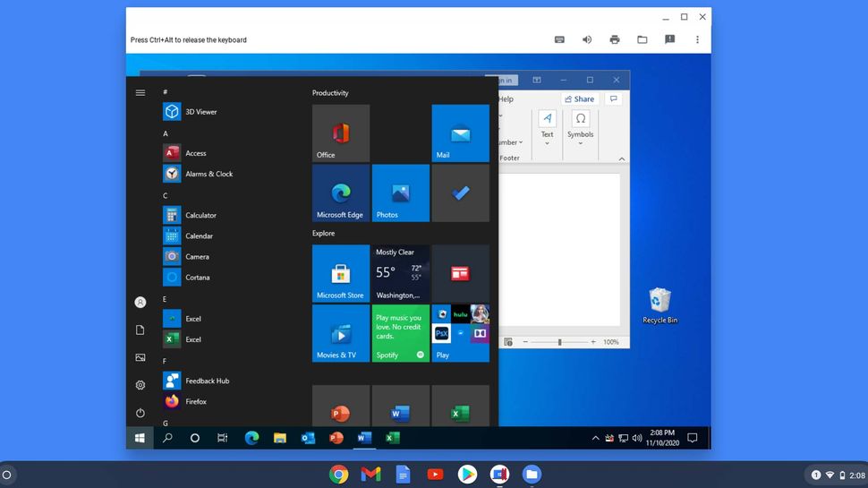
Task: Click the 100% zoom level in Word
Action: (611, 342)
